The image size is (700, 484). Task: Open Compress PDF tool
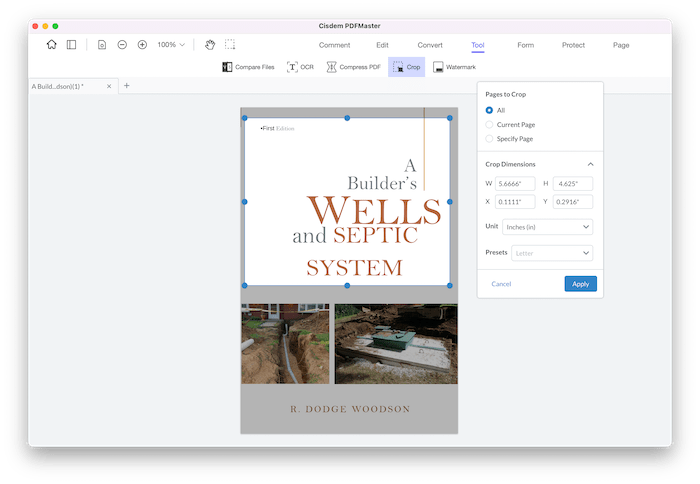[353, 67]
